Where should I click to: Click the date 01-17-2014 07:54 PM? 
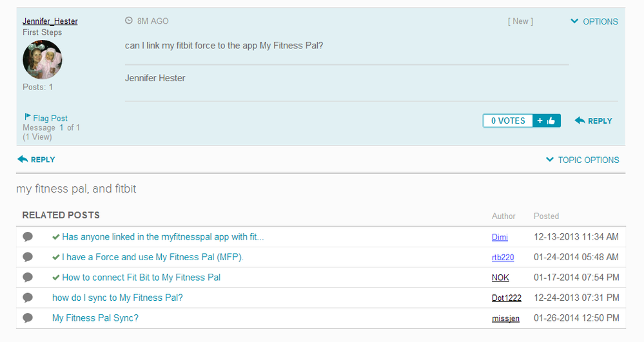click(576, 278)
